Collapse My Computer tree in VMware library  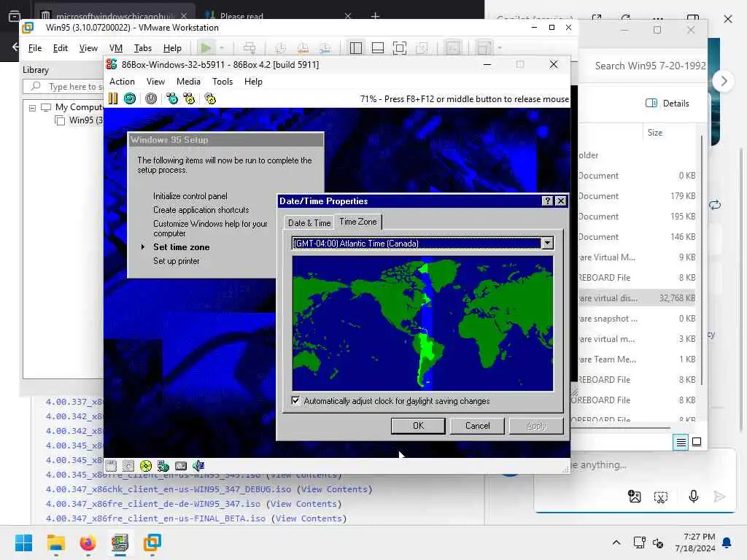pos(32,108)
